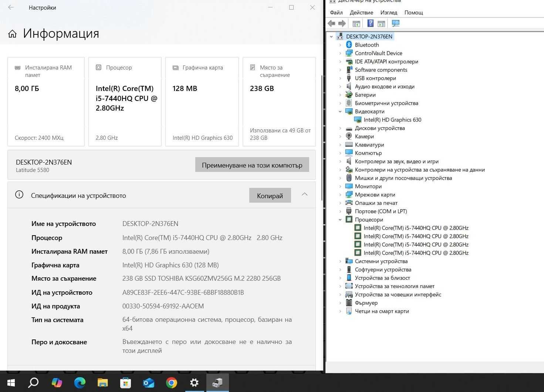Image resolution: width=544 pixels, height=392 pixels.
Task: Open Search from the taskbar magnifier
Action: pyautogui.click(x=33, y=382)
